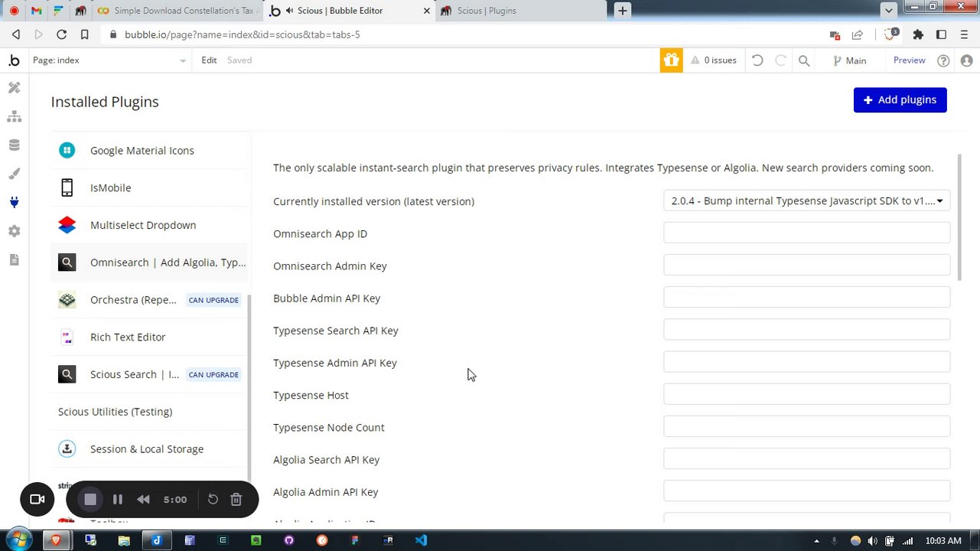Viewport: 980px width, 551px height.
Task: Focus the Typesense Search API Key field
Action: point(806,330)
